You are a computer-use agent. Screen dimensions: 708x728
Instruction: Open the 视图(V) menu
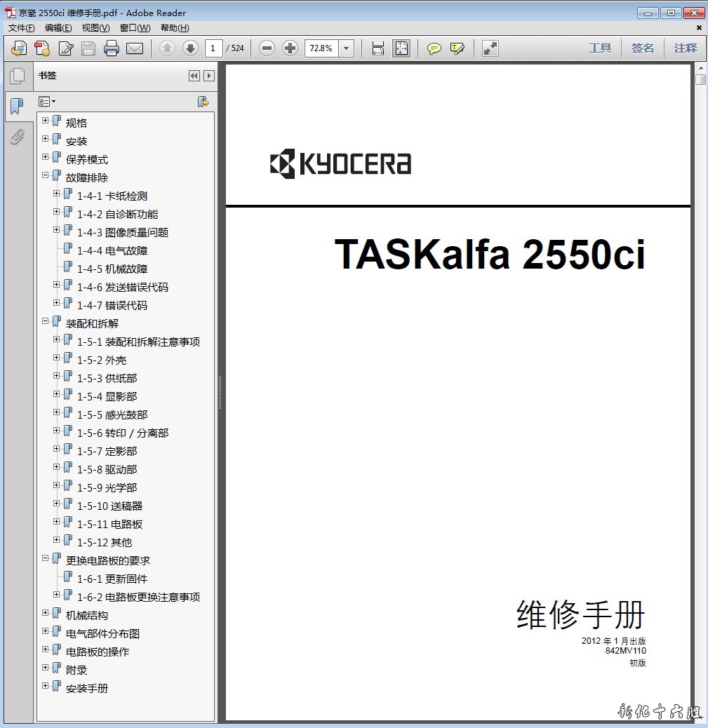(x=95, y=28)
